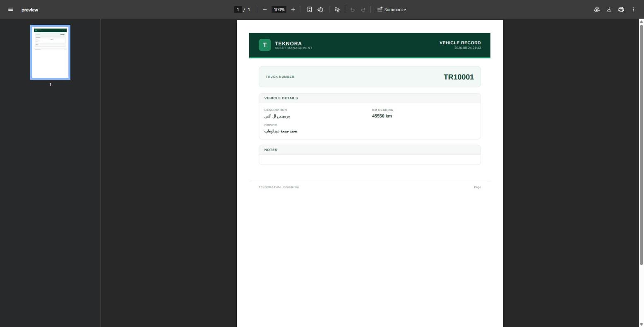The height and width of the screenshot is (327, 644).
Task: Download the PDF file
Action: click(x=609, y=10)
